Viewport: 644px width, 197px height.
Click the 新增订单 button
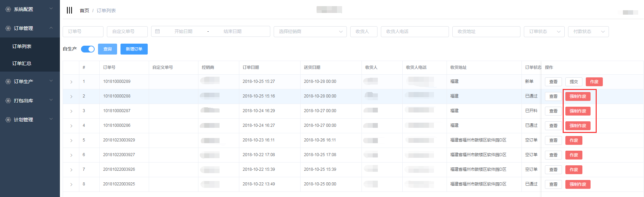pos(134,49)
